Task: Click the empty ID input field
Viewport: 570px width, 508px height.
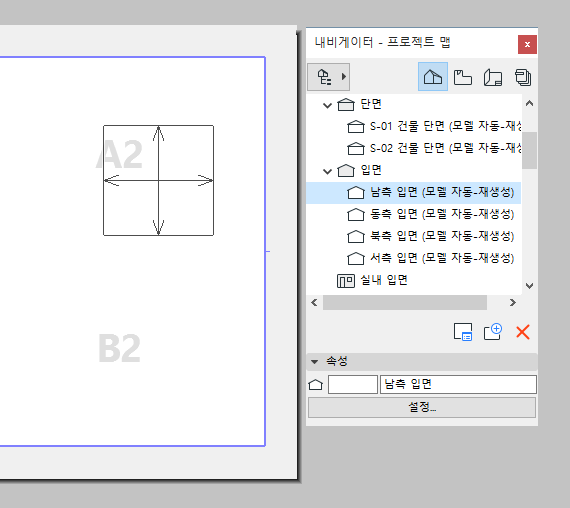Action: [x=353, y=384]
